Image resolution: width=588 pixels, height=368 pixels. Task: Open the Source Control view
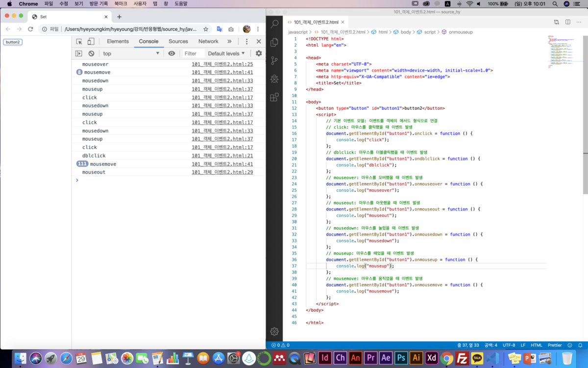point(275,60)
